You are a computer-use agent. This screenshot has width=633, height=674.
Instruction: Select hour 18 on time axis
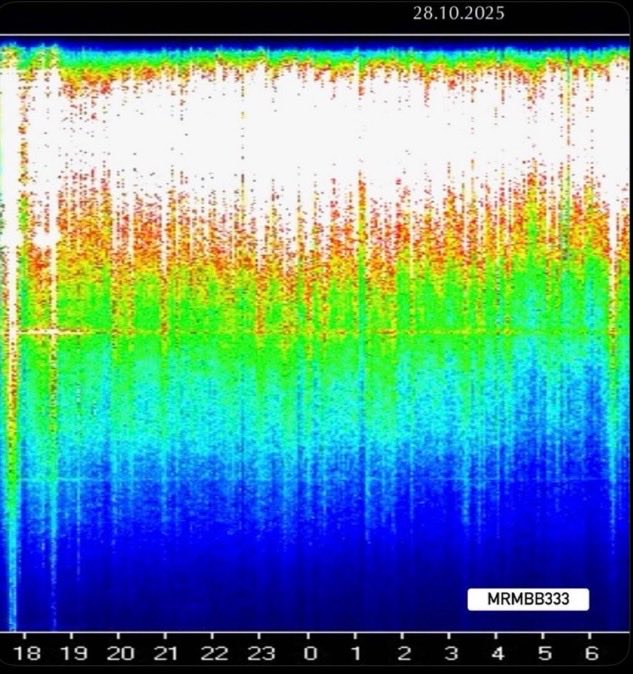coord(28,653)
